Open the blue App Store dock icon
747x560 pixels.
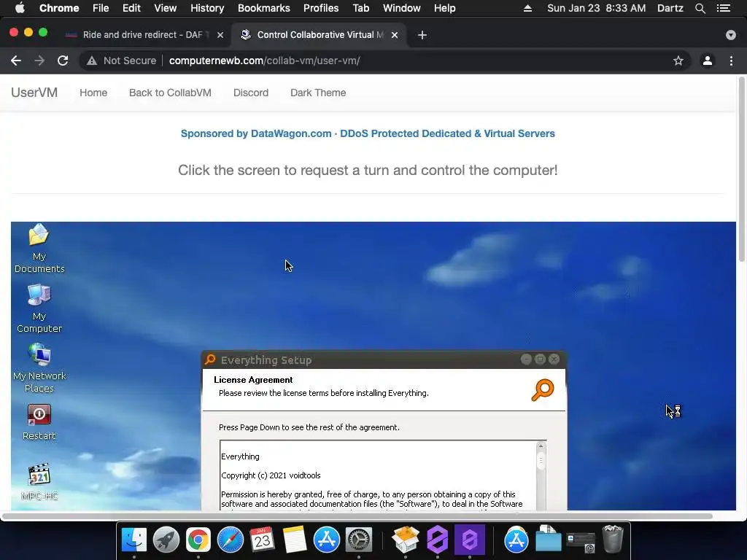click(x=326, y=540)
